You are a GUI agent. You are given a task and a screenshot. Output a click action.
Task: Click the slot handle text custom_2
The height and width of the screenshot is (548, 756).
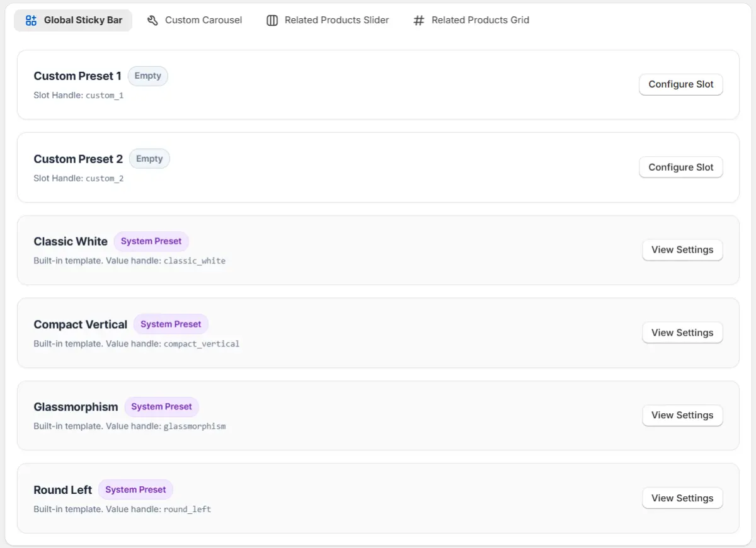(105, 179)
